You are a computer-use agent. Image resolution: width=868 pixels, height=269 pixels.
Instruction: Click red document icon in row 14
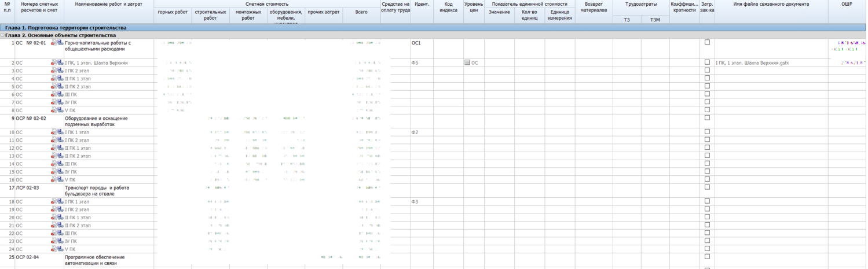click(x=54, y=164)
